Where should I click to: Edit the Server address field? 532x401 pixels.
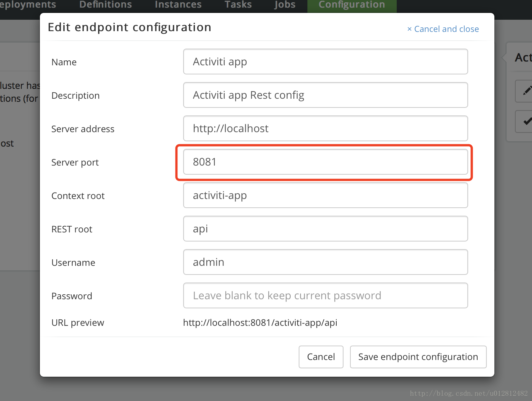coord(326,128)
